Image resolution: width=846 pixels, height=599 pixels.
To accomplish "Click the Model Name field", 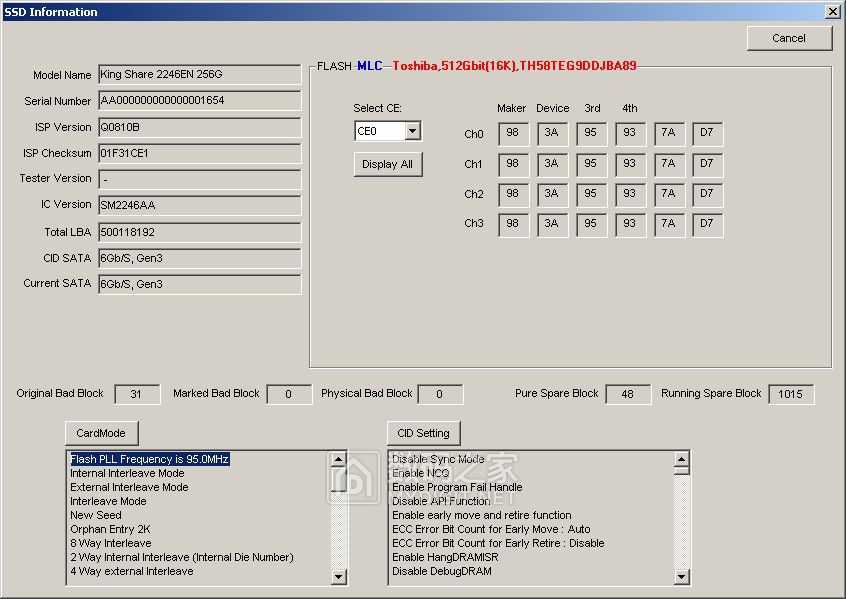I will [x=199, y=75].
